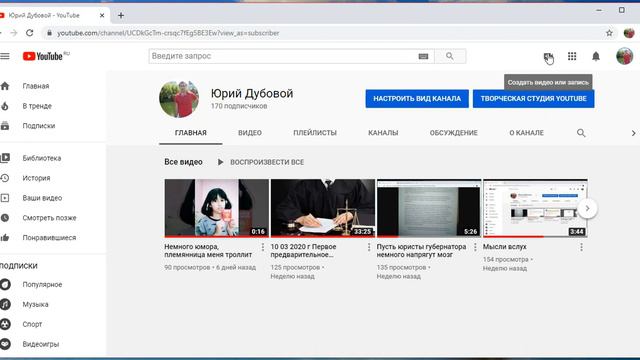640x360 pixels.
Task: Open options for Немного юмора video
Action: (x=262, y=247)
